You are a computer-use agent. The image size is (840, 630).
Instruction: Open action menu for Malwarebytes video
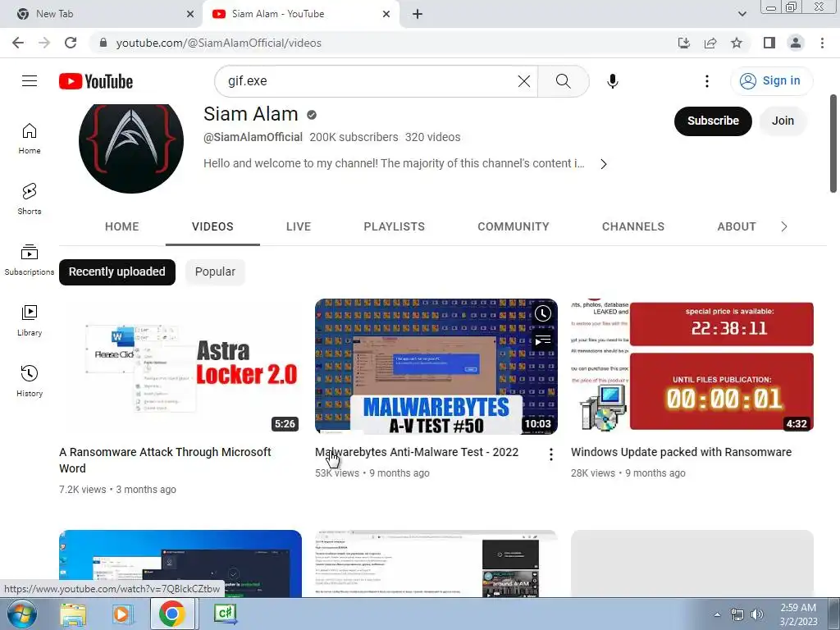pyautogui.click(x=550, y=454)
